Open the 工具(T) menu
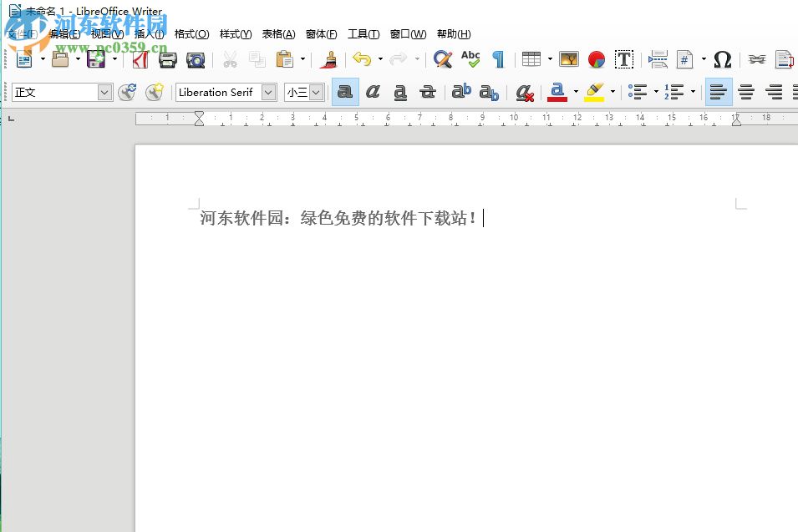798x532 pixels. [363, 34]
